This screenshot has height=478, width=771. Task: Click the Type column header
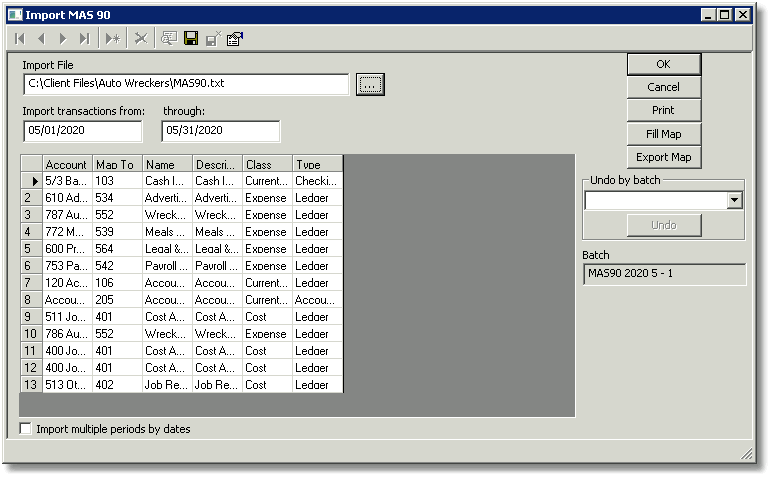coord(318,164)
